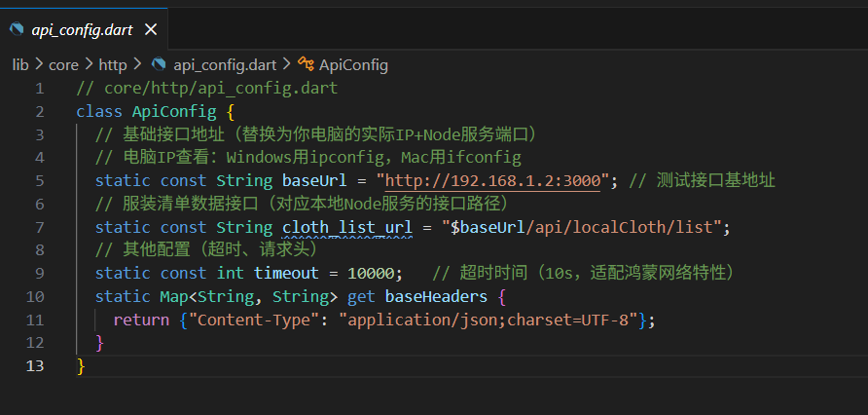
Task: Open the lib breadcrumb segment
Action: point(20,65)
